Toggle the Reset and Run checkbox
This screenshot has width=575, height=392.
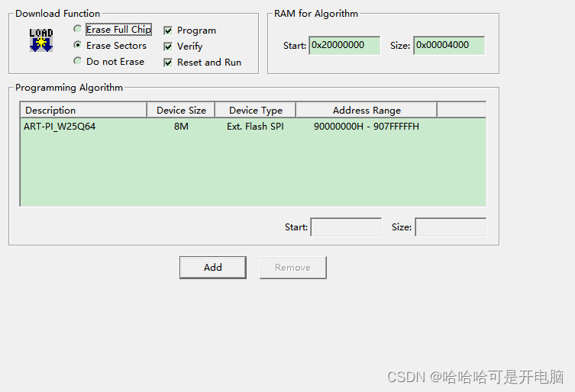[x=168, y=63]
